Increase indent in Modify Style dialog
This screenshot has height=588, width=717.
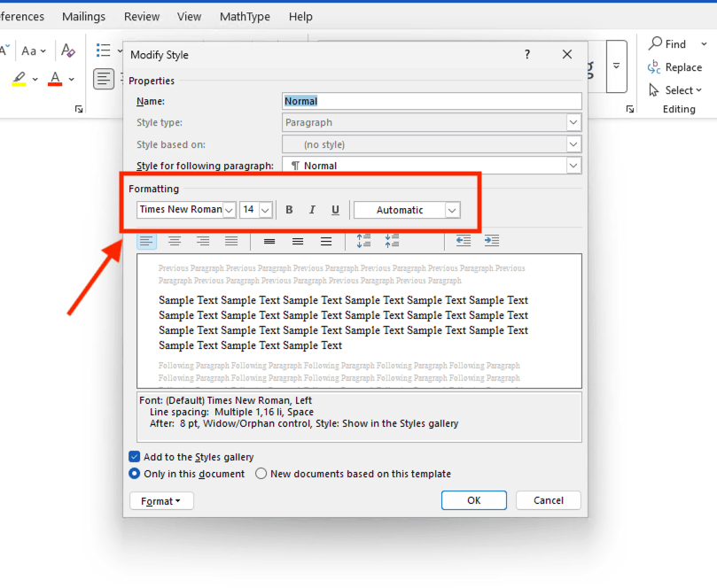(x=492, y=241)
